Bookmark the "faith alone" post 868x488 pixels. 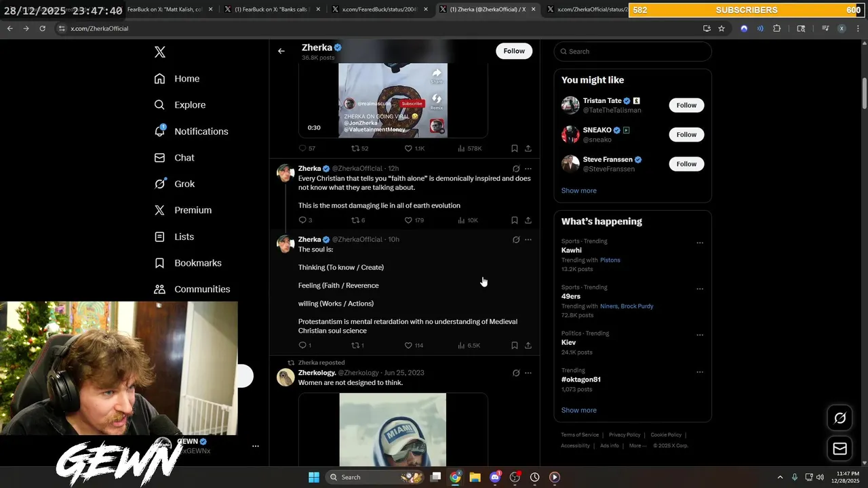515,220
